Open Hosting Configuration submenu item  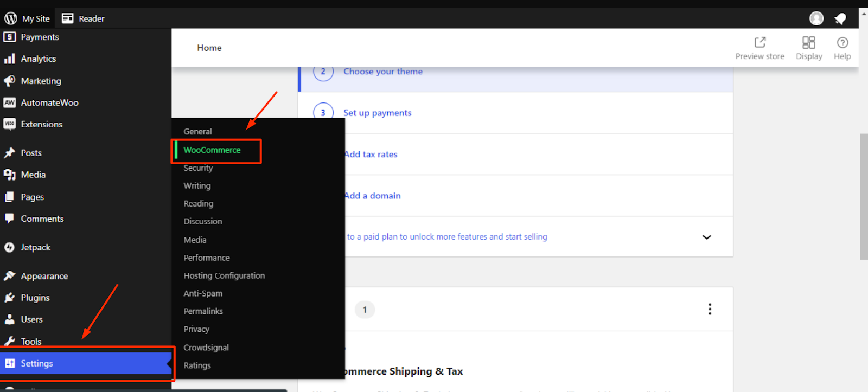[x=224, y=275]
